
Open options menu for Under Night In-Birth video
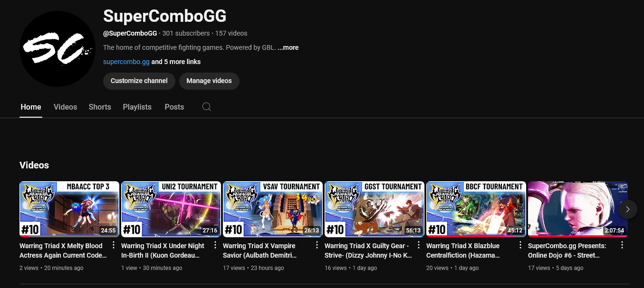pyautogui.click(x=215, y=245)
